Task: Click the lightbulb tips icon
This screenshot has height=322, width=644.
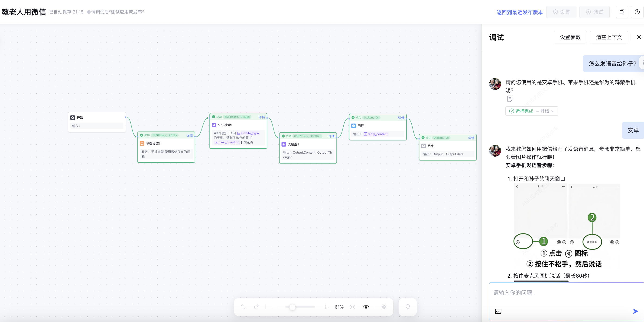Action: (407, 307)
